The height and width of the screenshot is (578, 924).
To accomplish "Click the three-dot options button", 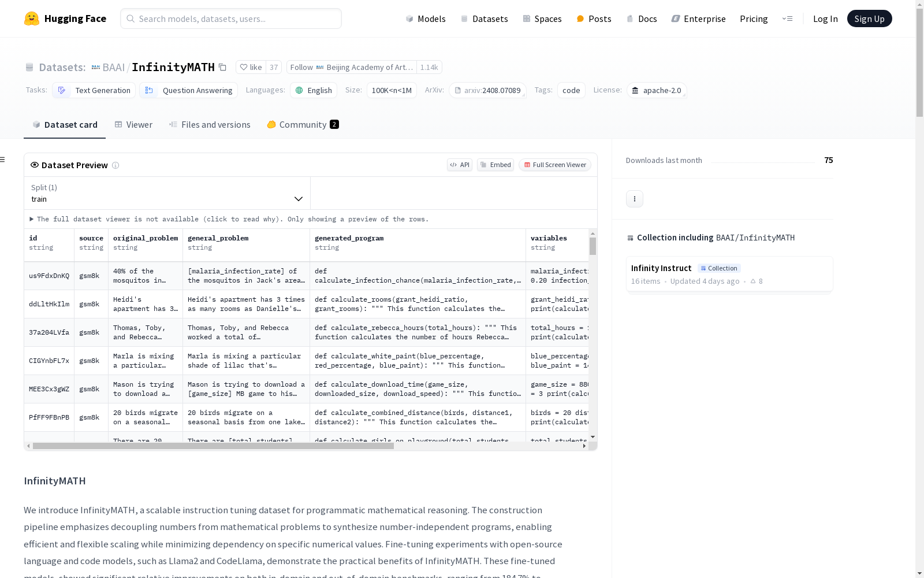I will click(635, 199).
